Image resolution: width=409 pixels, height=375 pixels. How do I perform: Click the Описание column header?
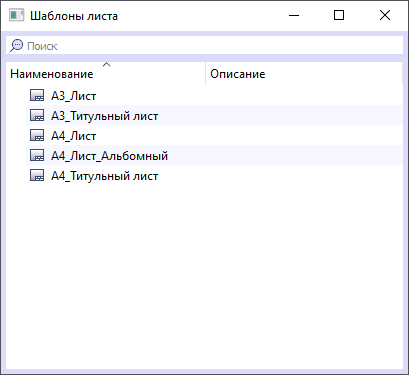pos(304,74)
